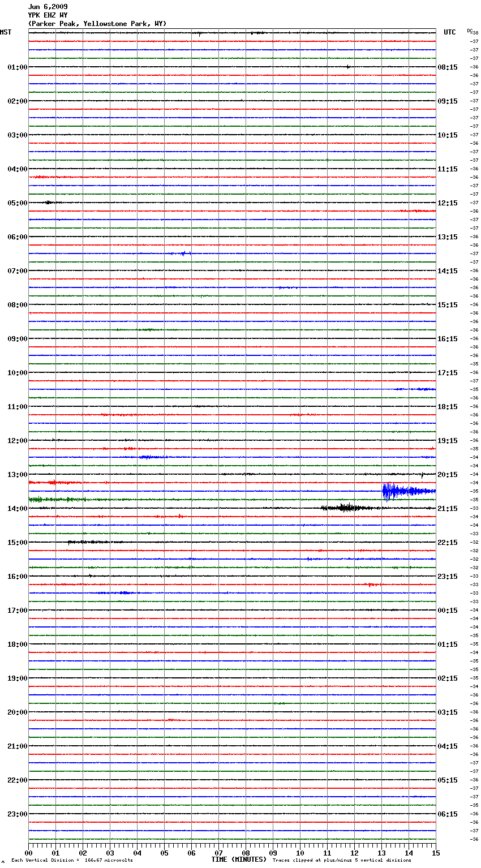Viewport: 481px width, 868px height.
Task: Click the 05:15 UTC time label
Action: tap(448, 780)
